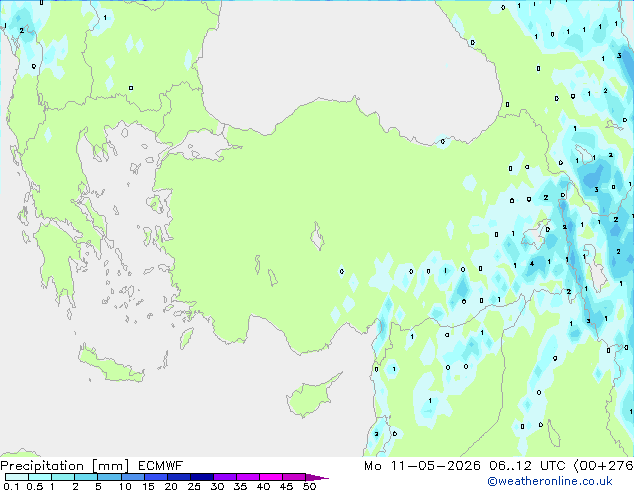This screenshot has width=634, height=490.
Task: Choose the 25–30 mm dark blue swatch
Action: click(x=201, y=477)
